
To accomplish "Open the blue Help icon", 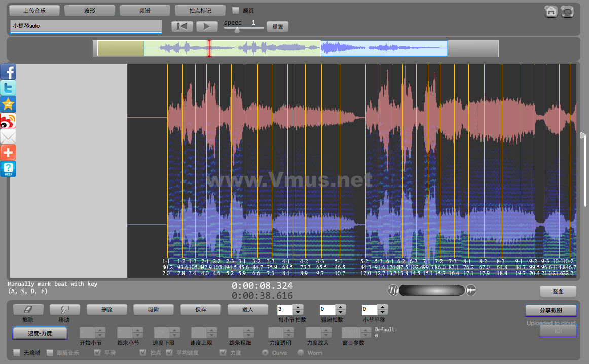I will point(8,169).
